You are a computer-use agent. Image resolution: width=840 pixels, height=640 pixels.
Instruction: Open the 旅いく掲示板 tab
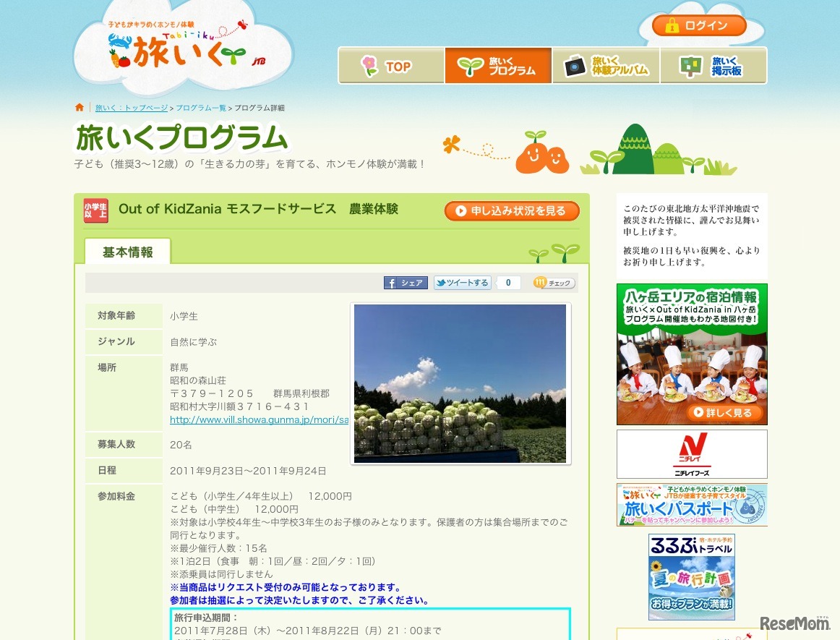coord(713,66)
